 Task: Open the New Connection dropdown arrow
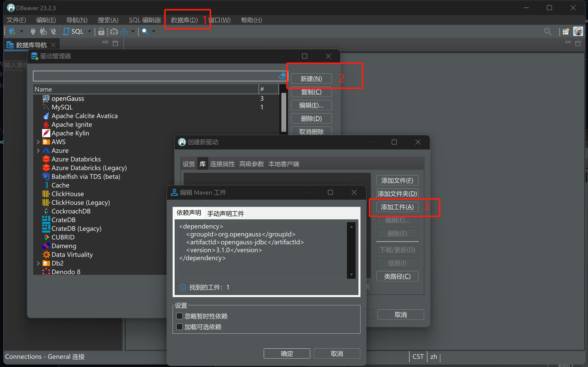pyautogui.click(x=22, y=31)
